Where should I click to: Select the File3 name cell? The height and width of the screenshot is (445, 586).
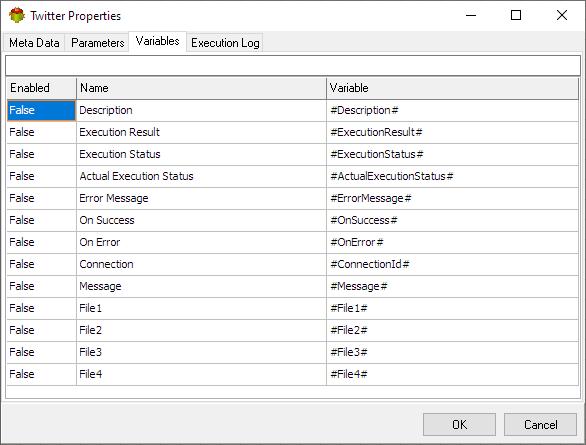201,352
